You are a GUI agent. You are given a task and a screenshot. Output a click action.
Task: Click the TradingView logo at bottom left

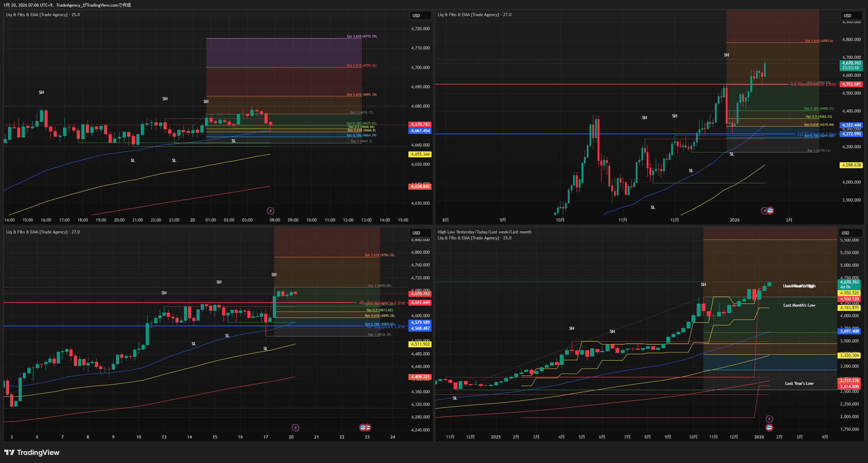click(32, 452)
